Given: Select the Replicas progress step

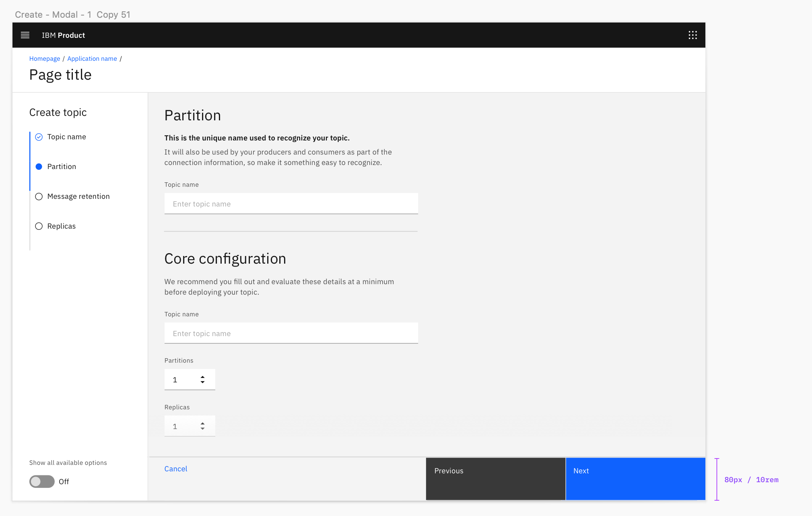Looking at the screenshot, I should pos(62,226).
